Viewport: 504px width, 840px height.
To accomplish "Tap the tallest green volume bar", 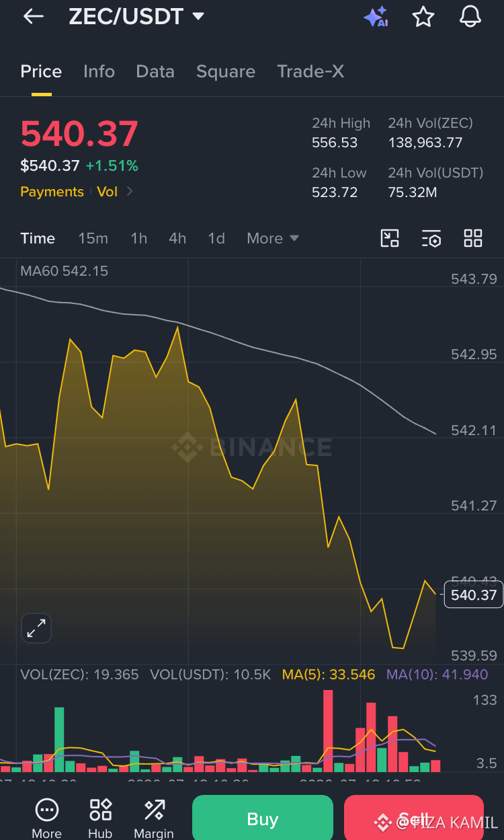I will point(59,740).
